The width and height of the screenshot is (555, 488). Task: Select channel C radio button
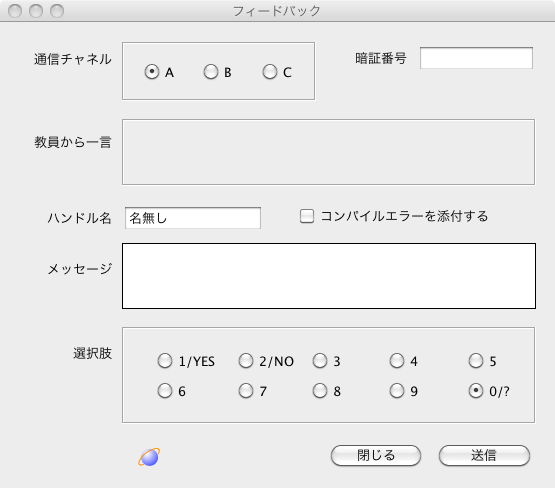click(270, 72)
